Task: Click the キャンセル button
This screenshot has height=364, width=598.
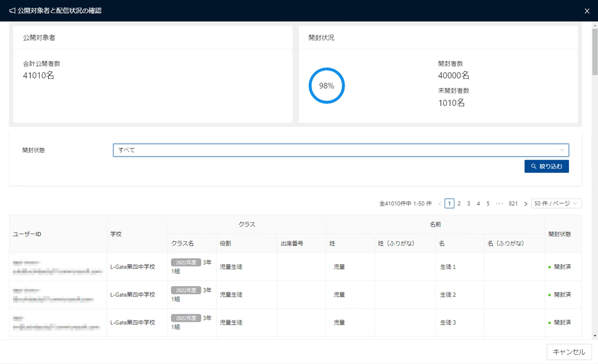Action: click(x=569, y=352)
